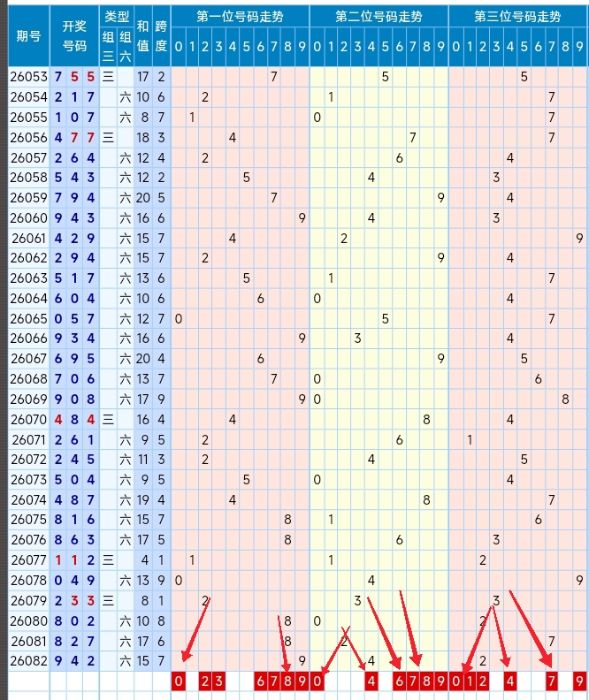Toggle red pick 4 under third-position trend

coord(510,681)
